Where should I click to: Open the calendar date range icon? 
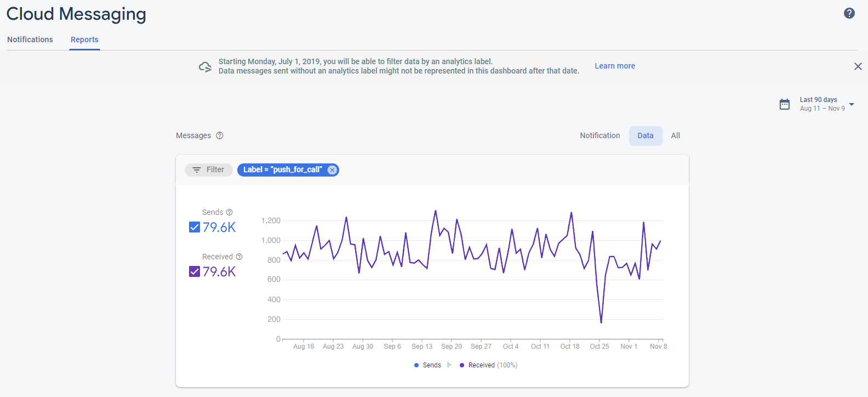(785, 104)
